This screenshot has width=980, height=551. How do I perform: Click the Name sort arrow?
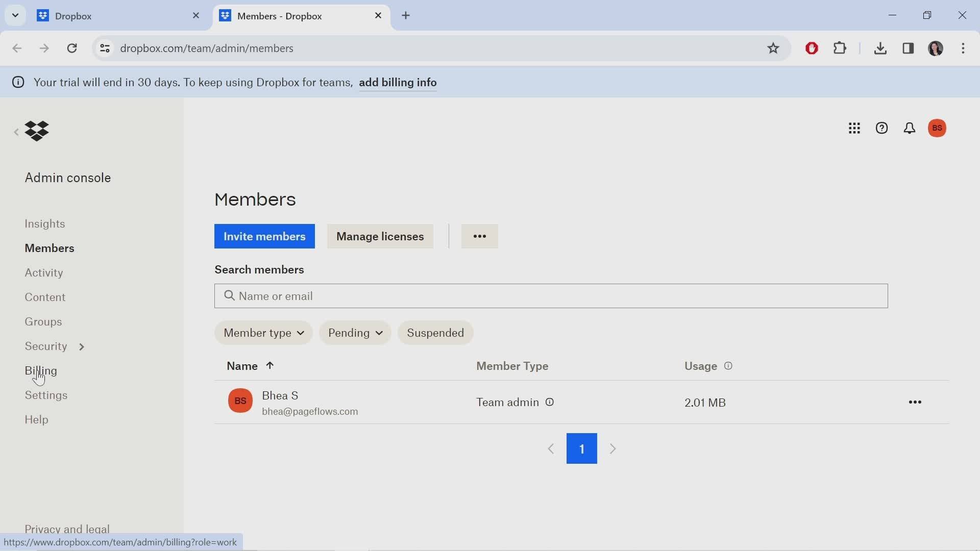[270, 365]
